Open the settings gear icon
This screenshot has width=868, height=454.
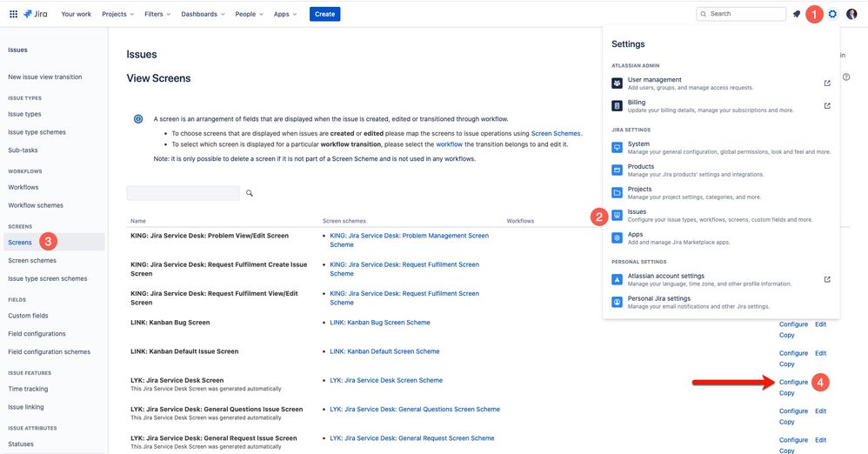832,14
